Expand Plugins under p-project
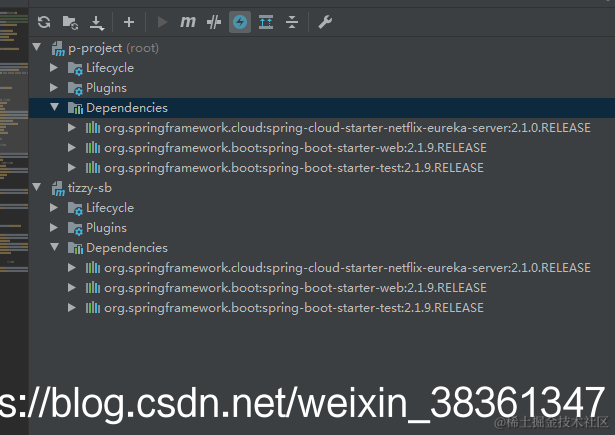 click(54, 87)
